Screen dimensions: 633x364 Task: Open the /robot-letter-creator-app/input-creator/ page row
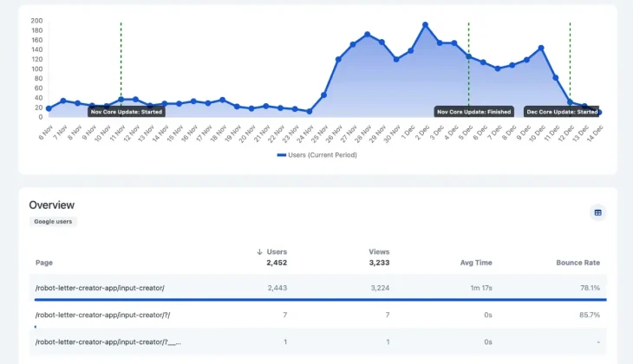pos(100,288)
